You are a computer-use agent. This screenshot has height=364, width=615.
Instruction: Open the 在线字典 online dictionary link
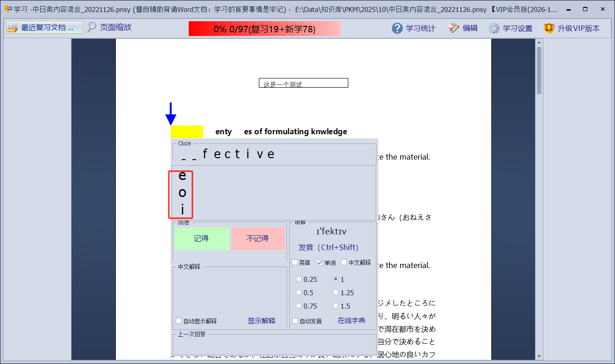(352, 321)
